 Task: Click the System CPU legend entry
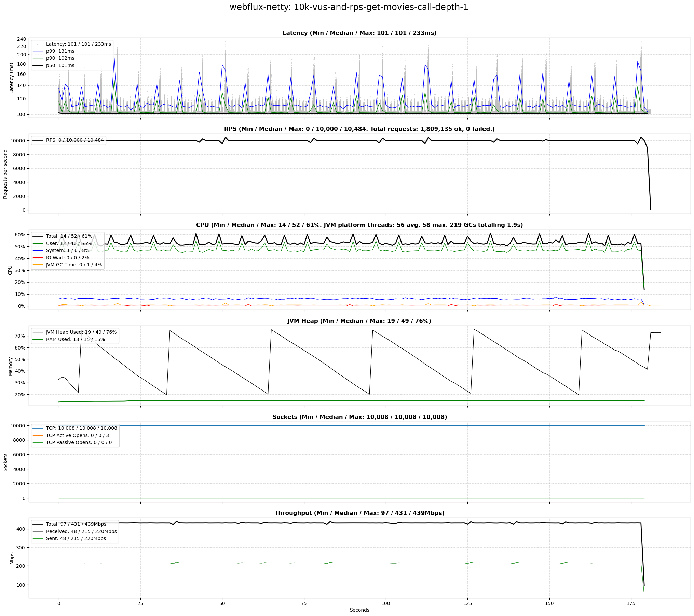pos(68,250)
